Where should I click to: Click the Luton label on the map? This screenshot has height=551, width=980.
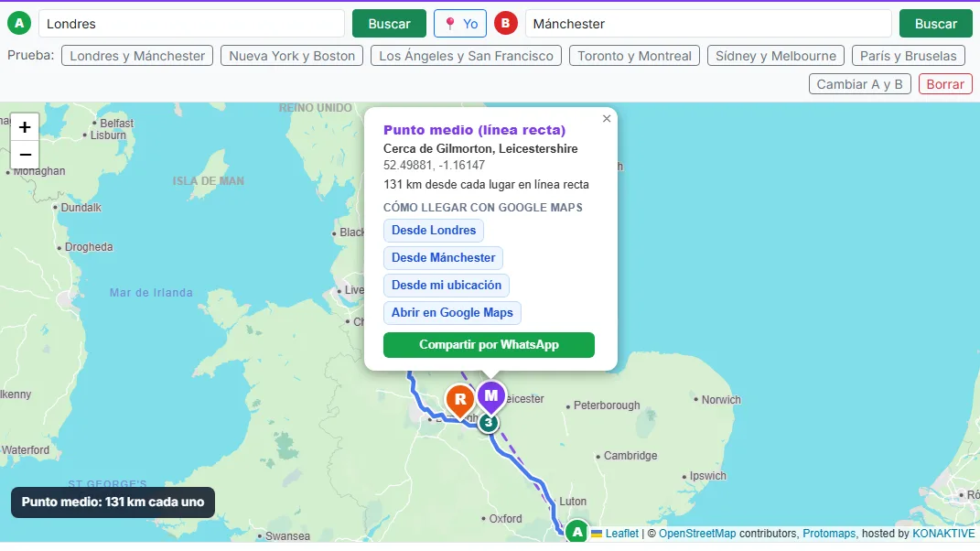tap(573, 502)
